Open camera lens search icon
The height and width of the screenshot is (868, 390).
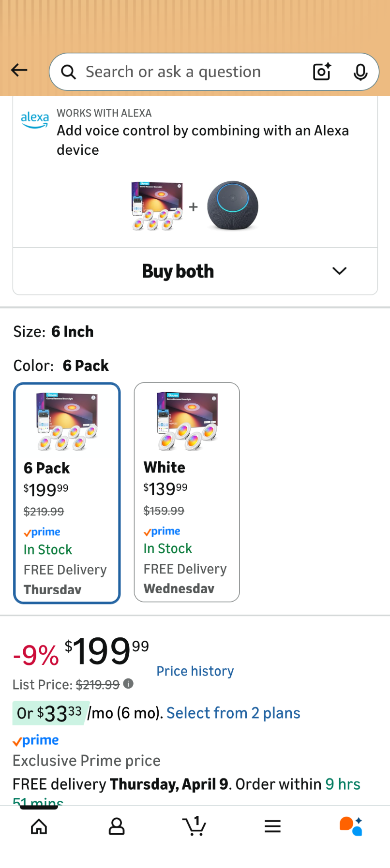(322, 72)
